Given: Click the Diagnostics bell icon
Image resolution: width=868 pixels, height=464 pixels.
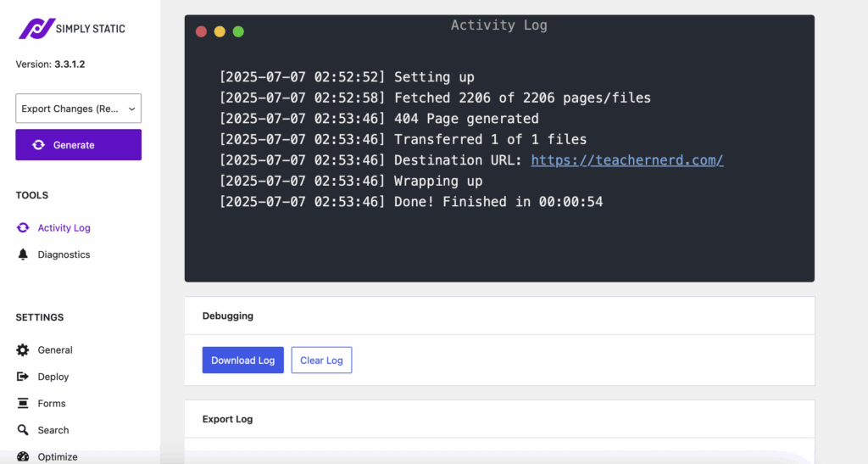Looking at the screenshot, I should pos(23,254).
